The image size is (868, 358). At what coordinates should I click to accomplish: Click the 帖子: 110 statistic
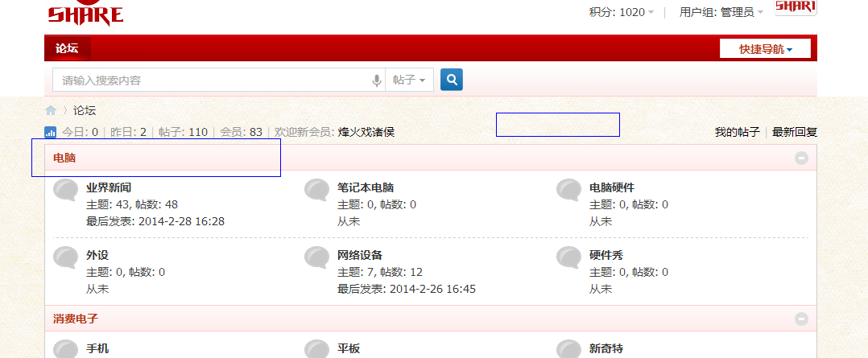(x=184, y=132)
